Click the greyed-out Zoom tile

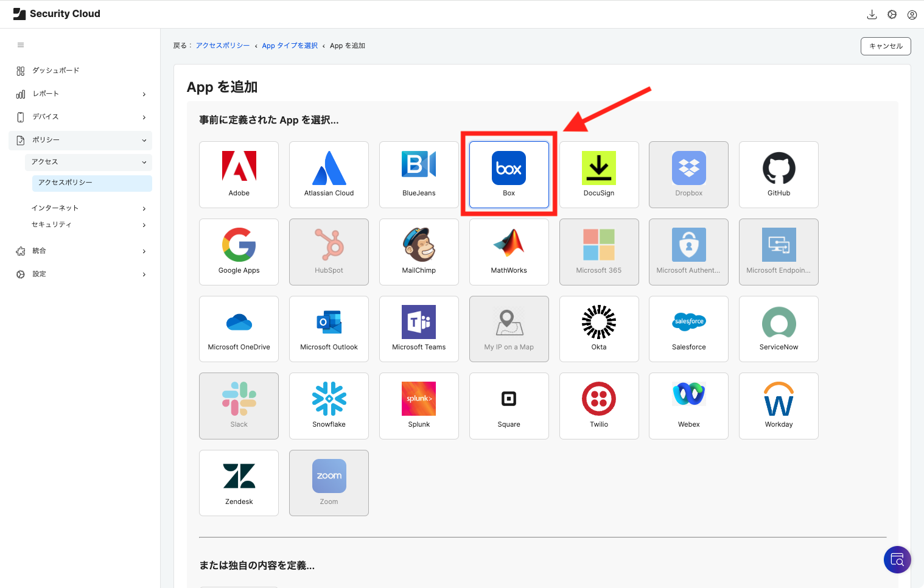[x=329, y=483]
